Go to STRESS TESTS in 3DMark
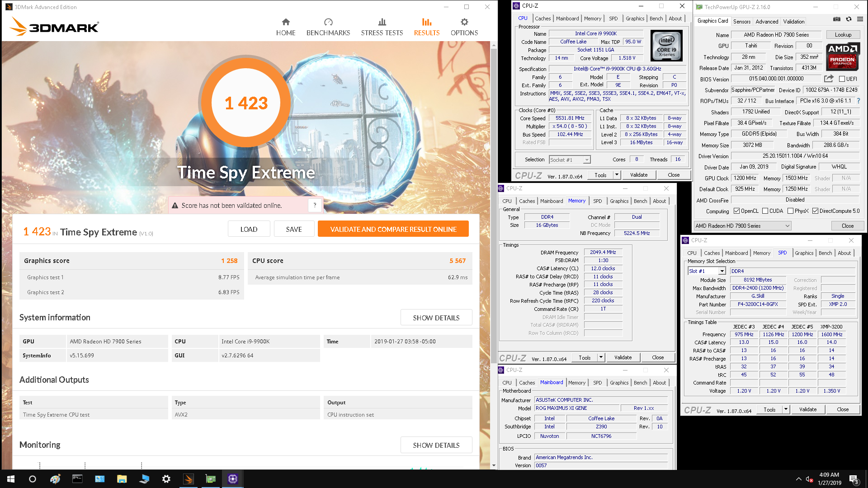 coord(382,28)
